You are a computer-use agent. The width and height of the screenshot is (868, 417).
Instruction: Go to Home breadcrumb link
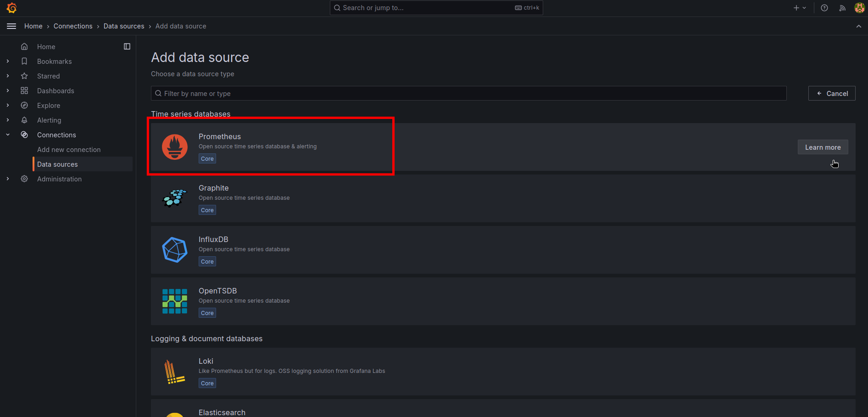coord(33,26)
